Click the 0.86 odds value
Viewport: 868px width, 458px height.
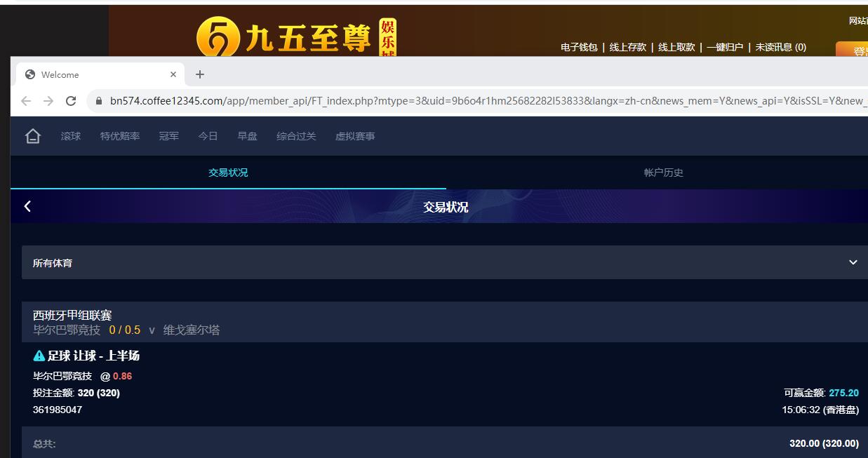point(123,376)
